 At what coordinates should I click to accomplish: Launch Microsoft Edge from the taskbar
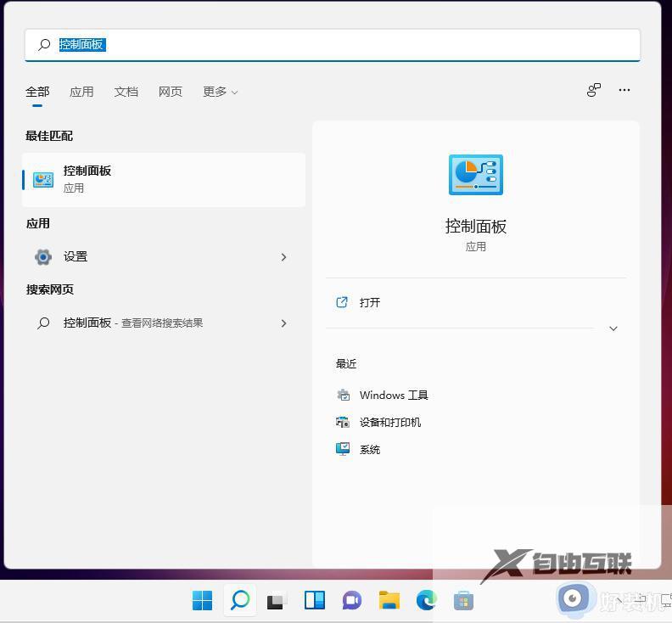[x=427, y=600]
